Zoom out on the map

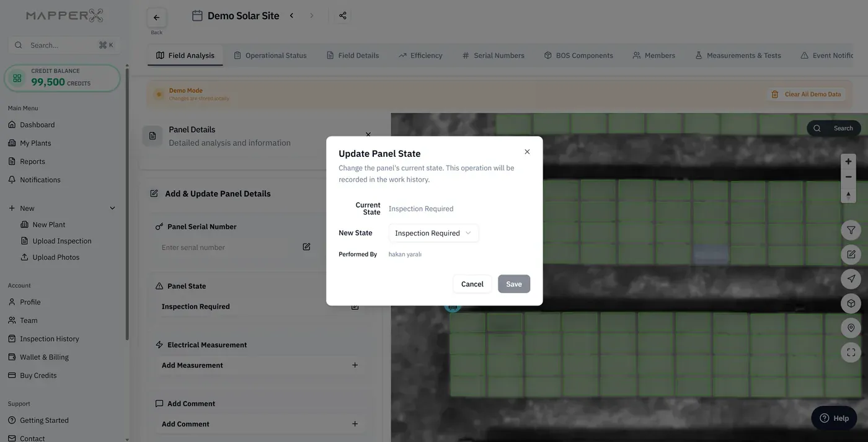tap(848, 177)
